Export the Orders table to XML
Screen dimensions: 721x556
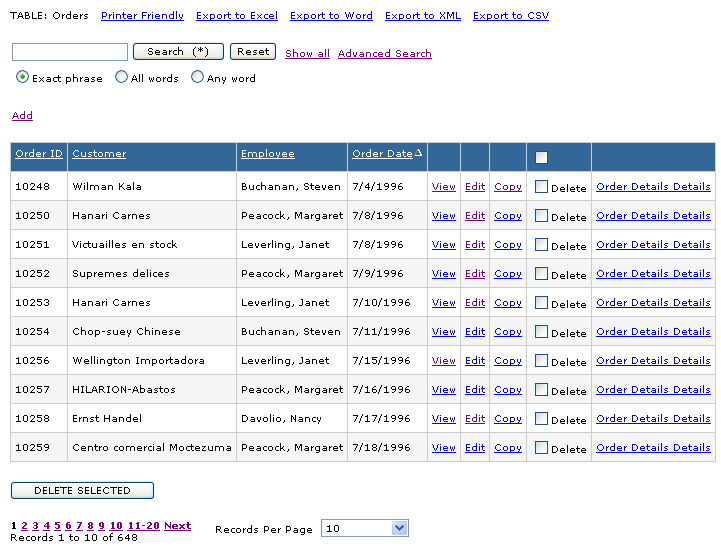tap(423, 16)
